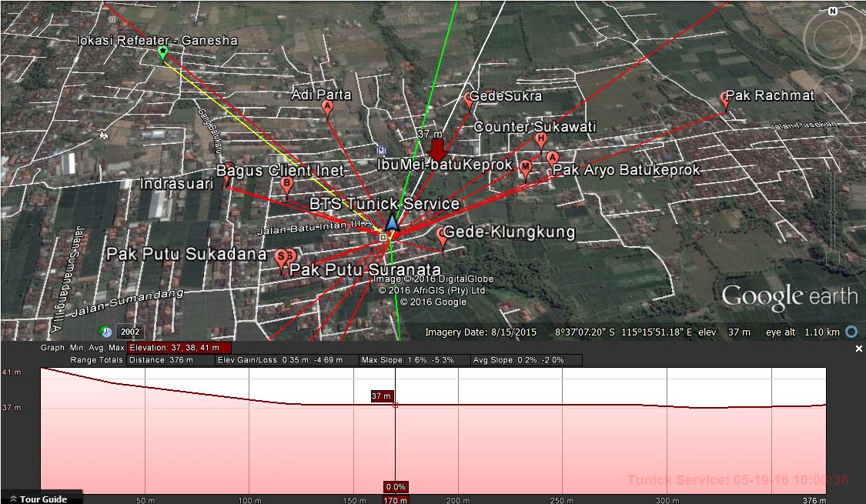
Task: Click the Elevation: 37, 38, 41 m value
Action: pyautogui.click(x=179, y=349)
